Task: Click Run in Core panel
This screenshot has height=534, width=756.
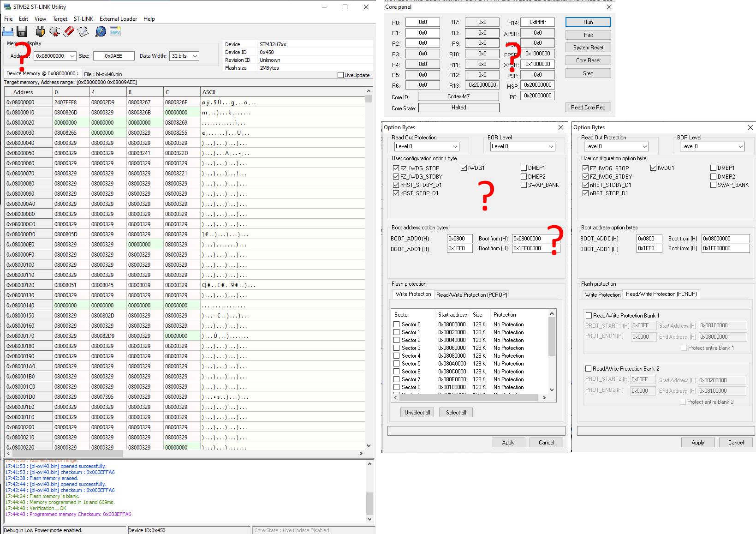Action: [x=588, y=22]
